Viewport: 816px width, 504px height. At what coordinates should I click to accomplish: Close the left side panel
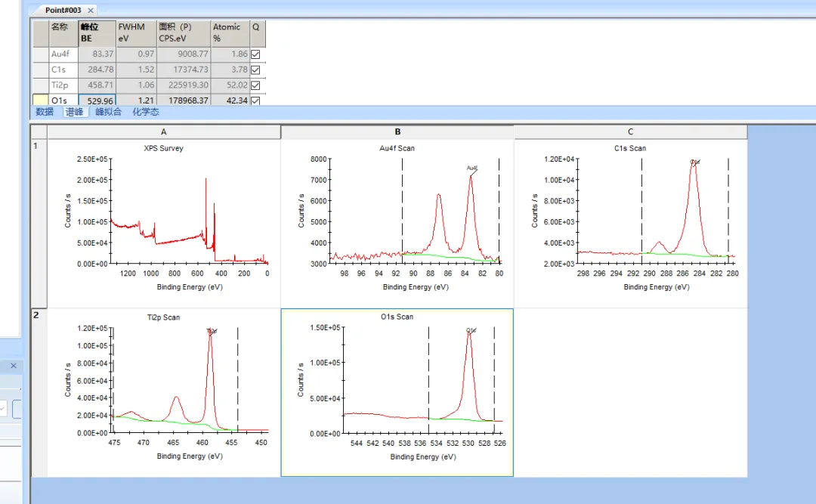coord(13,366)
